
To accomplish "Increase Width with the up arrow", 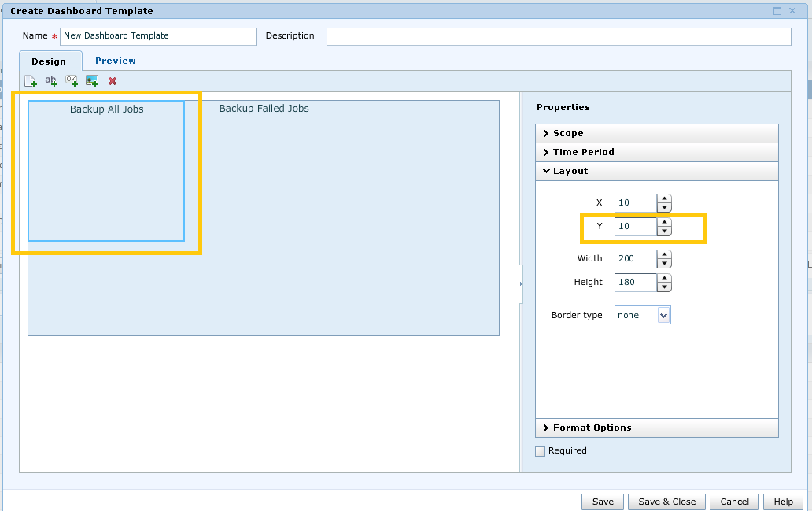I will tap(665, 254).
